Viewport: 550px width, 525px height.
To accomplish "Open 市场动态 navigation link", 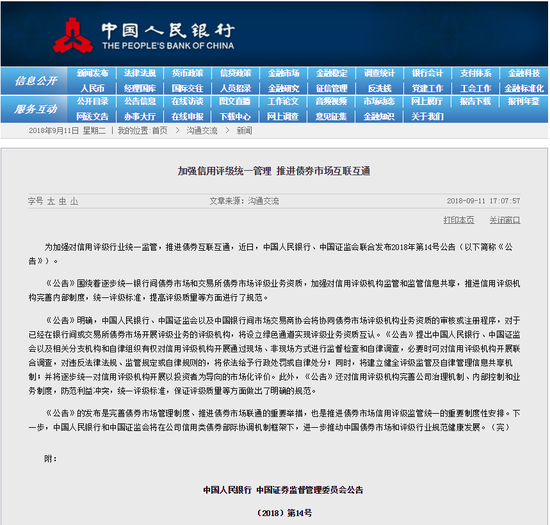I will [379, 101].
